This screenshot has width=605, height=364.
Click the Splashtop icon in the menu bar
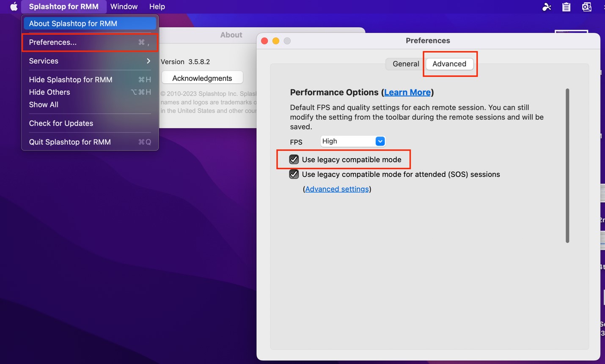point(547,7)
